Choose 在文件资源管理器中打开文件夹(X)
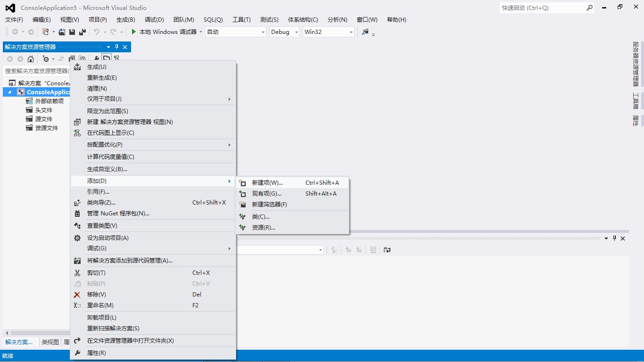644x362 pixels. [153, 341]
